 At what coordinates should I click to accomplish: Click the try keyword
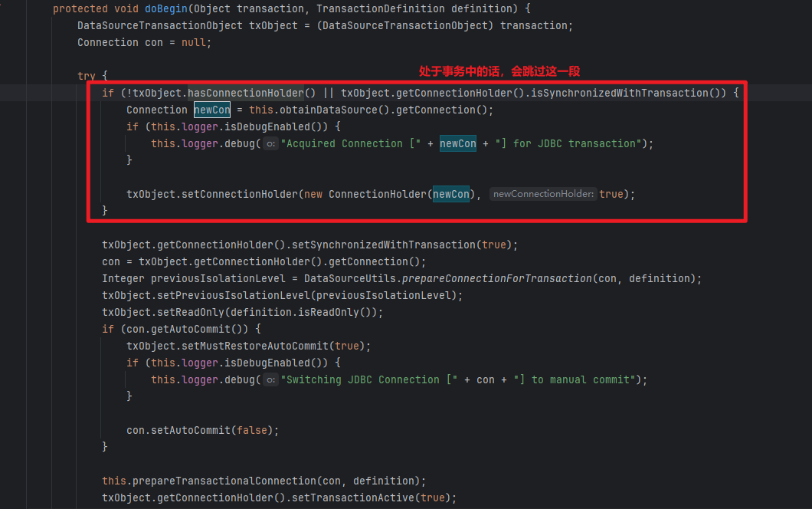coord(87,76)
